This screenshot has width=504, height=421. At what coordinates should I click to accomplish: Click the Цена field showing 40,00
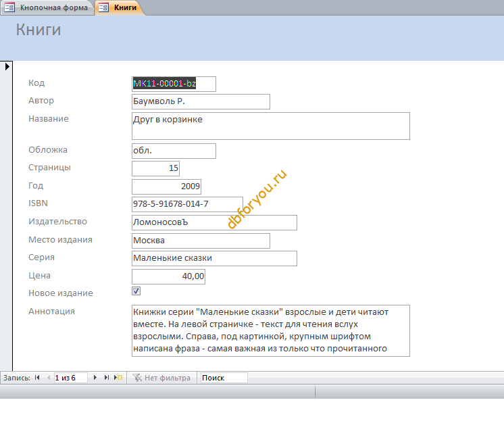pyautogui.click(x=168, y=276)
